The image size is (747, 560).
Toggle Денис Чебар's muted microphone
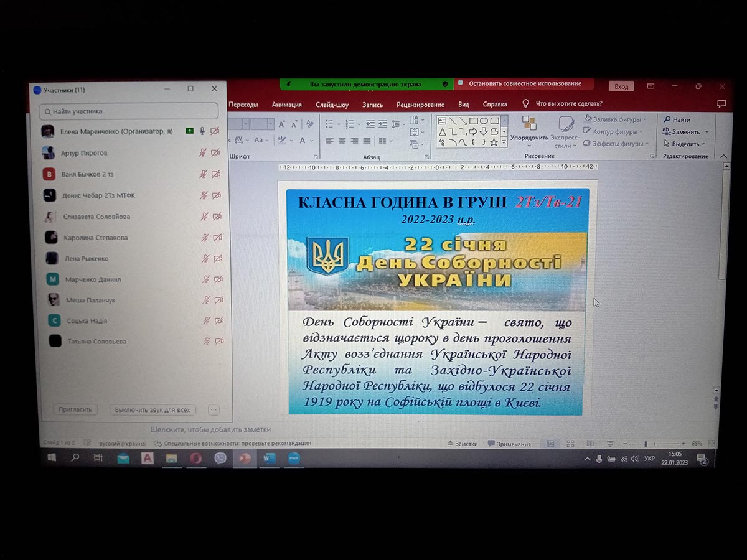point(204,195)
